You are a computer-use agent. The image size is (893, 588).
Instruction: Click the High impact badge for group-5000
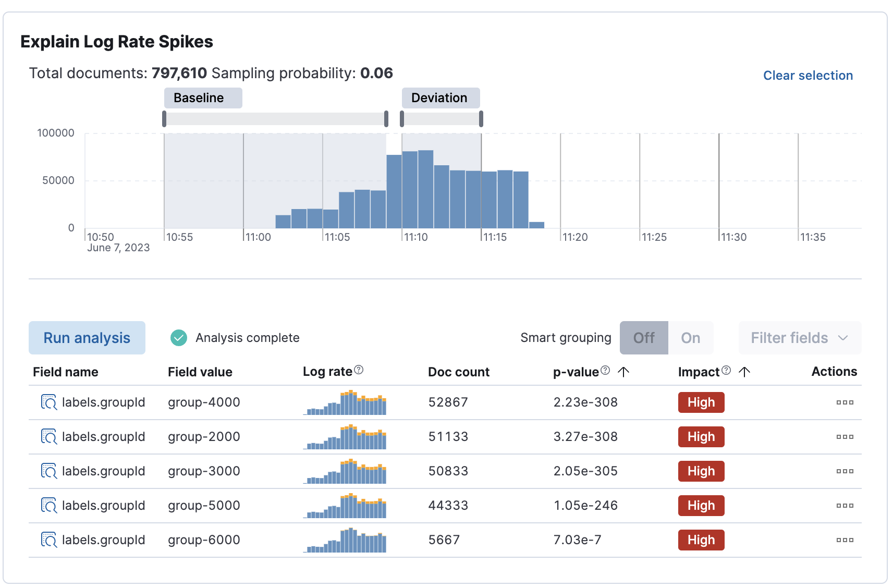(701, 506)
